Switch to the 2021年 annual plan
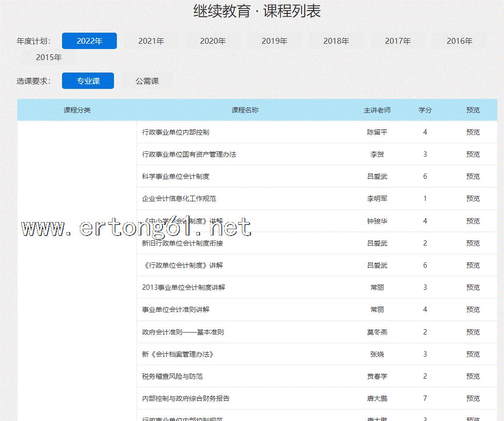 click(x=151, y=41)
